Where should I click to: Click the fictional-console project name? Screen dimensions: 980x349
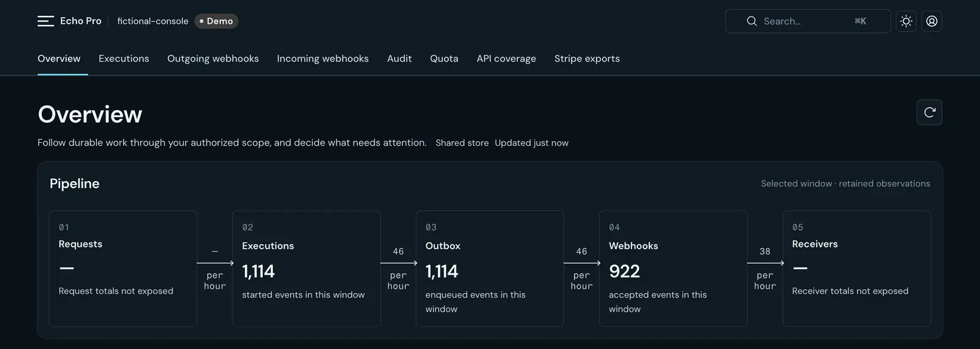pyautogui.click(x=153, y=21)
